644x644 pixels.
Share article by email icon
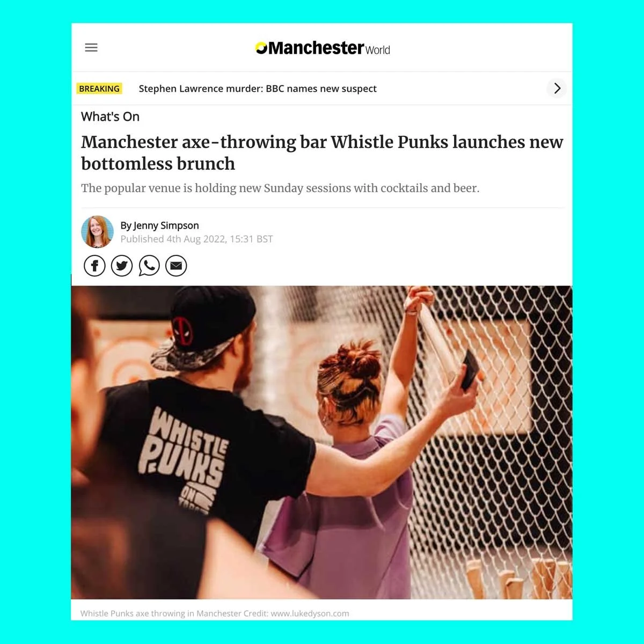[176, 266]
